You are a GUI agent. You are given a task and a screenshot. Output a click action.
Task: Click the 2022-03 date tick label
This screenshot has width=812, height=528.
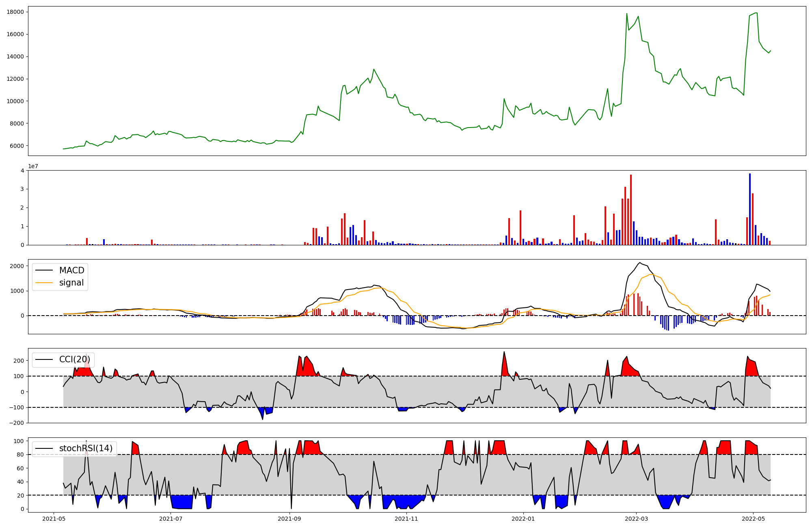[x=636, y=518]
